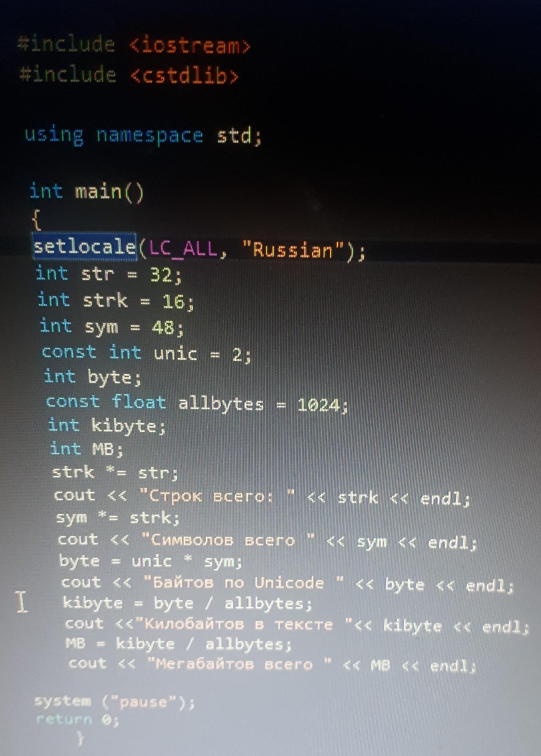Click the cout line with "Килобайтов в тексте"
541x756 pixels.
[x=297, y=625]
